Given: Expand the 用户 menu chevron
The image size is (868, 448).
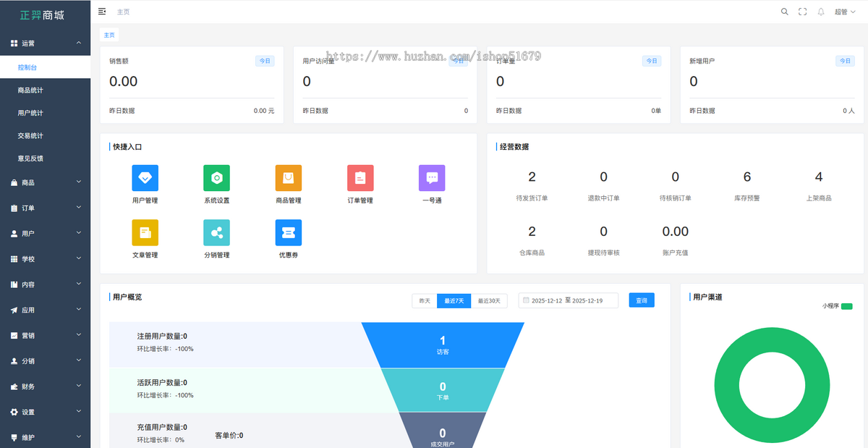Looking at the screenshot, I should tap(79, 233).
